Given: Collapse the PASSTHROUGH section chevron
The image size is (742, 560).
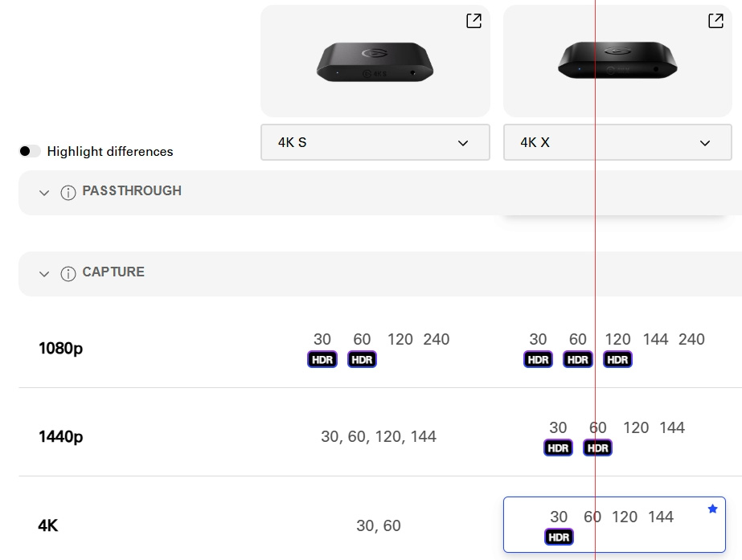Looking at the screenshot, I should 44,193.
